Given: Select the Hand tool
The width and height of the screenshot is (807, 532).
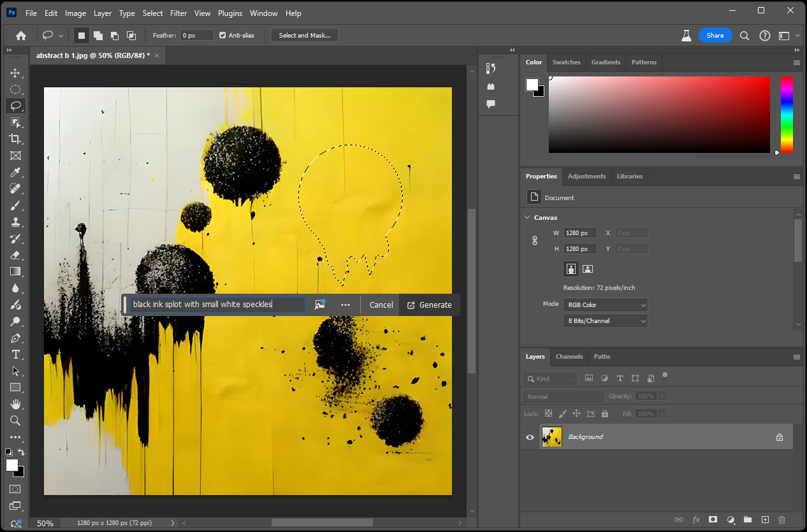Looking at the screenshot, I should [x=15, y=404].
